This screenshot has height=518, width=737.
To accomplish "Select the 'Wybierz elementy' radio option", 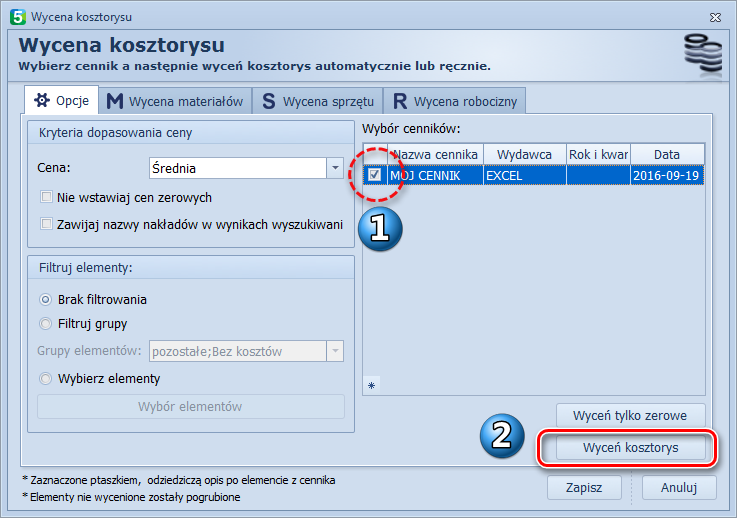I will [x=46, y=379].
